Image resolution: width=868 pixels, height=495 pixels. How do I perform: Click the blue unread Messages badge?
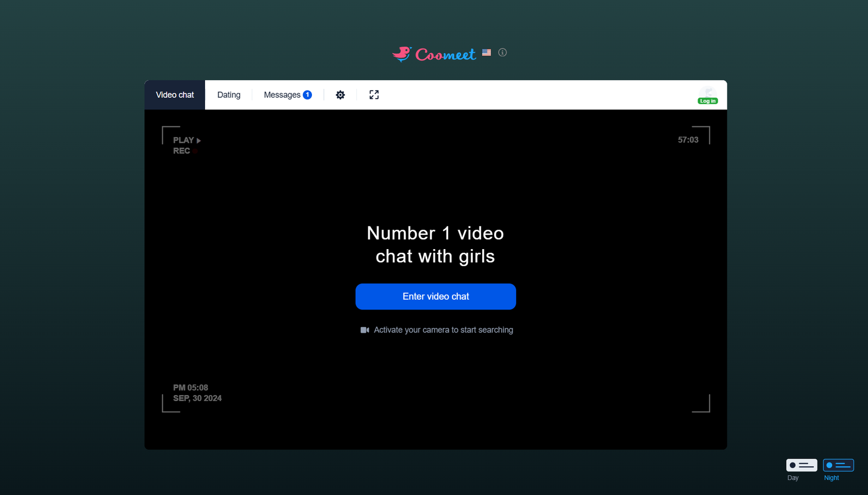click(x=307, y=95)
